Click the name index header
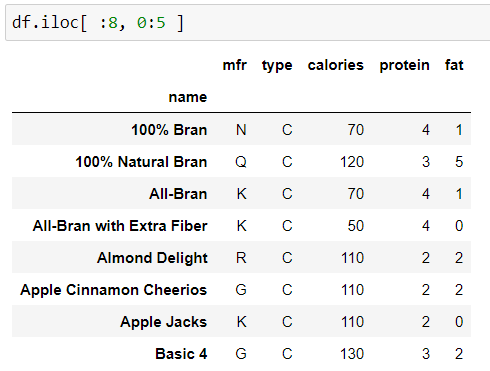Image resolution: width=490 pixels, height=371 pixels. [188, 97]
